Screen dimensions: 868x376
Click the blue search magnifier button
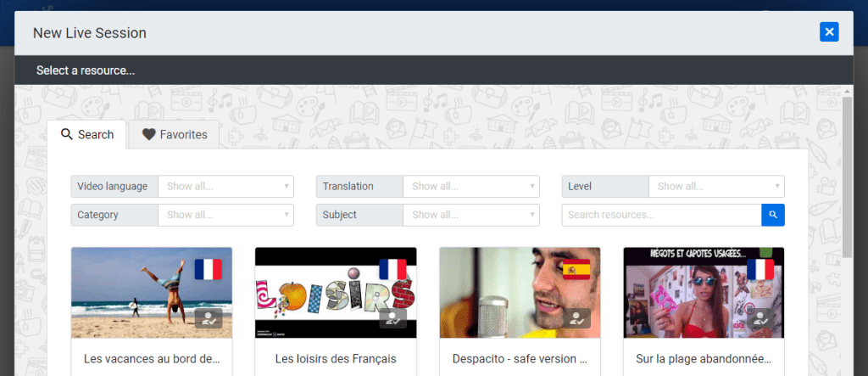click(x=773, y=215)
